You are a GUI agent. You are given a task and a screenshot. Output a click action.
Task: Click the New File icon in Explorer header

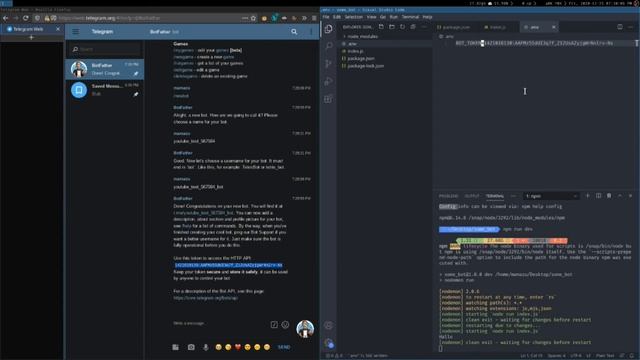tap(381, 27)
